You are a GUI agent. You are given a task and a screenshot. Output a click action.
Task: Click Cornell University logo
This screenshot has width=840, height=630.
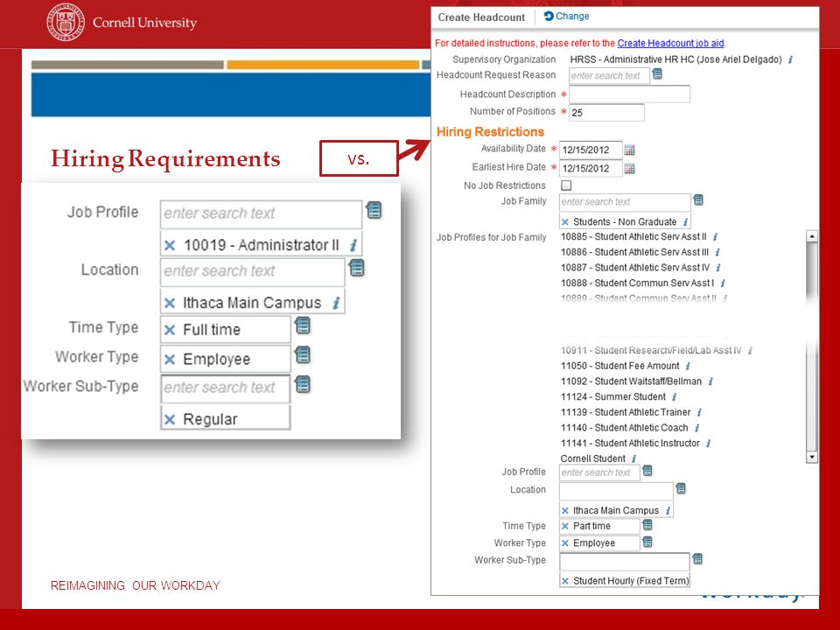click(x=122, y=23)
